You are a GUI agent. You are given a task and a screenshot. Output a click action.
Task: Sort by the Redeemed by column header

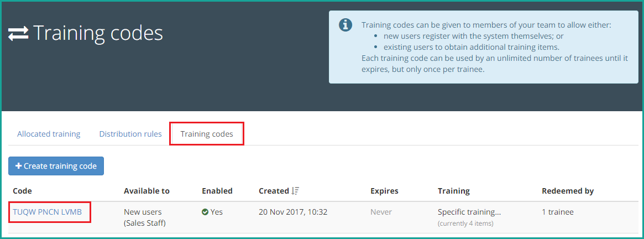pyautogui.click(x=568, y=191)
